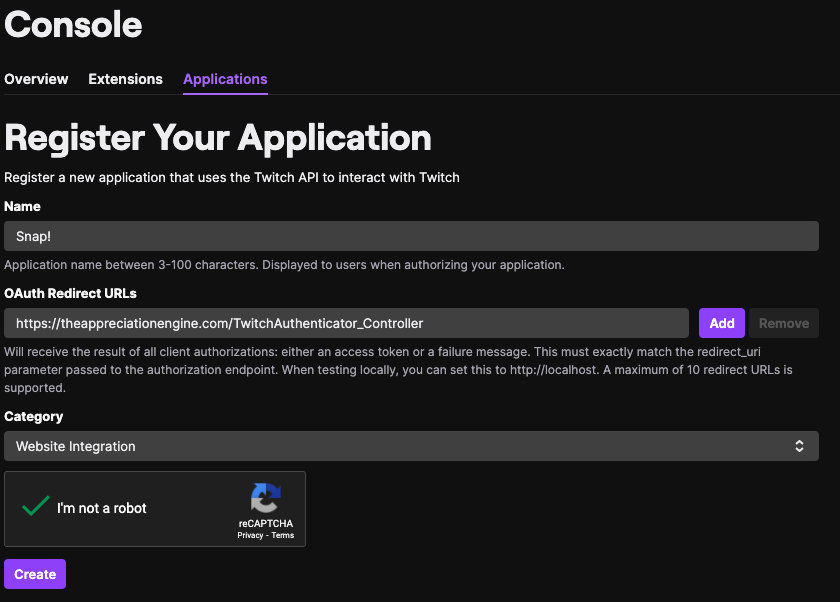This screenshot has width=840, height=602.
Task: Click the up-down arrows on Category selector
Action: pos(799,446)
